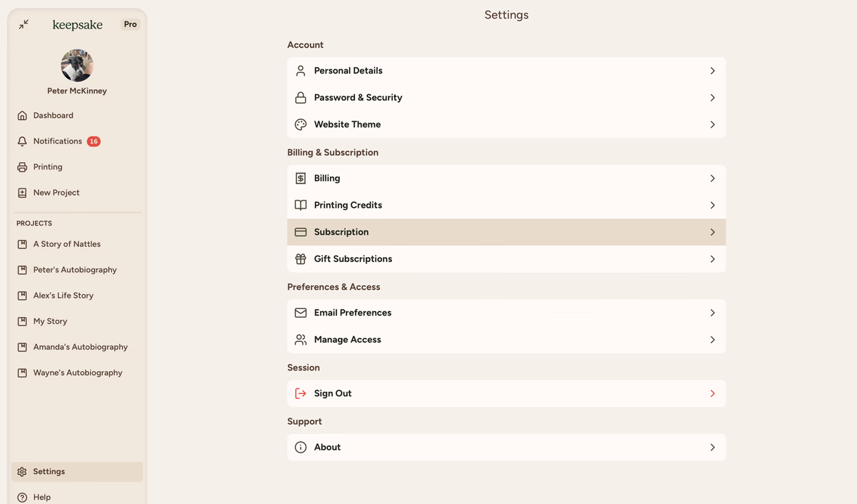Click the dollar icon beside Billing
This screenshot has width=857, height=504.
point(301,178)
